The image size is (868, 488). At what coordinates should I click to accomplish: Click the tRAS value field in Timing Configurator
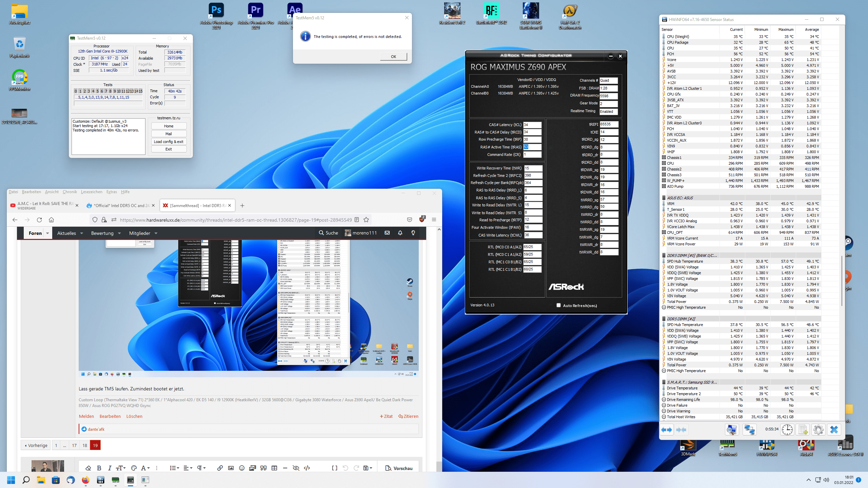coord(532,147)
